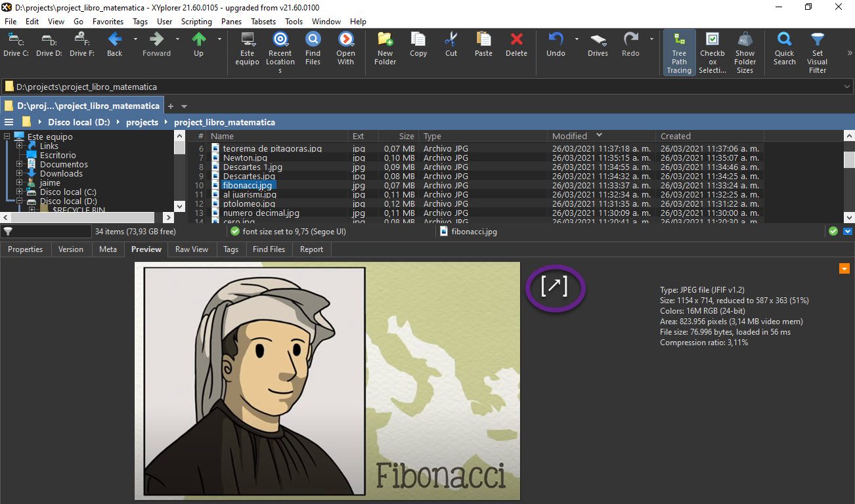Click the orange preview options dropdown button
This screenshot has width=855, height=504.
[844, 268]
